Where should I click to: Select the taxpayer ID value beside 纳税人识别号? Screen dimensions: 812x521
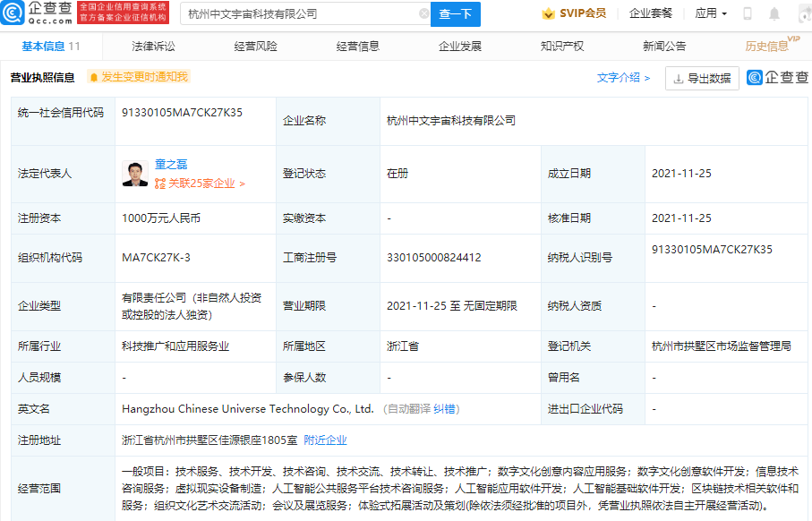pos(712,249)
